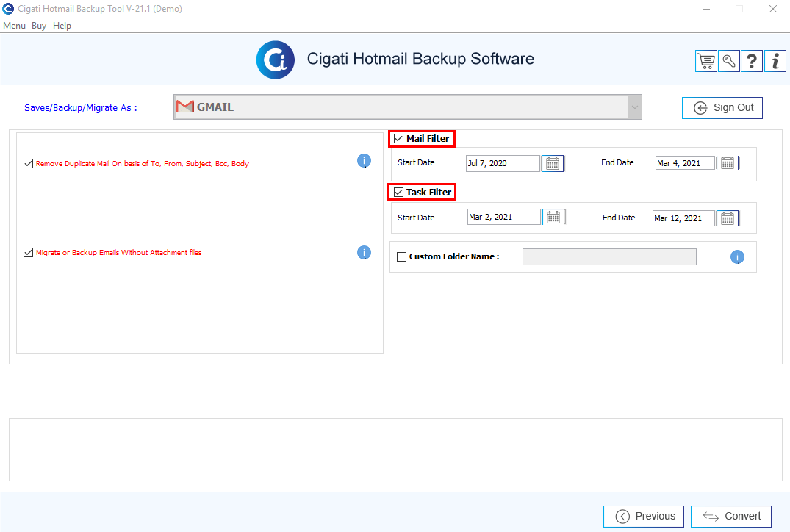Open the shopping cart buy icon

point(706,62)
